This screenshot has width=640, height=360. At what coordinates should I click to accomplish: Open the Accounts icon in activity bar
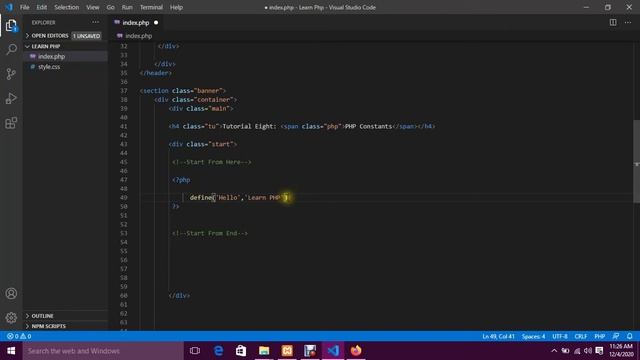click(x=11, y=293)
